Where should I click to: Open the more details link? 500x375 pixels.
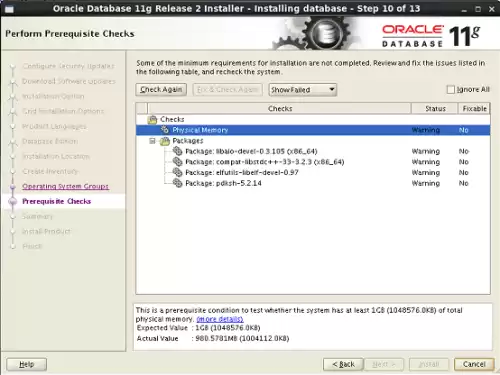(220, 319)
